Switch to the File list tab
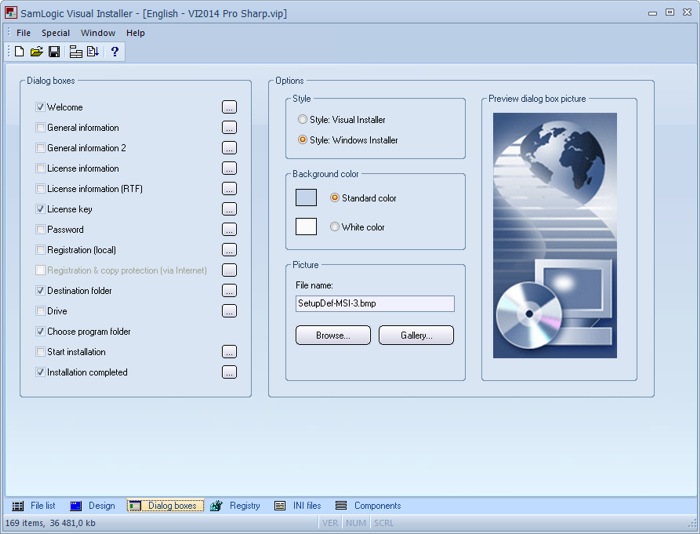Image resolution: width=700 pixels, height=534 pixels. 34,506
